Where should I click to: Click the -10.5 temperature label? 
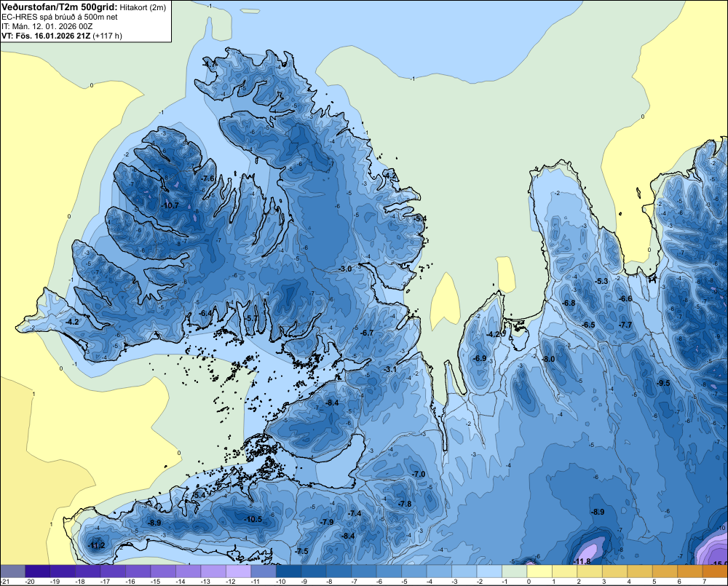[253, 519]
